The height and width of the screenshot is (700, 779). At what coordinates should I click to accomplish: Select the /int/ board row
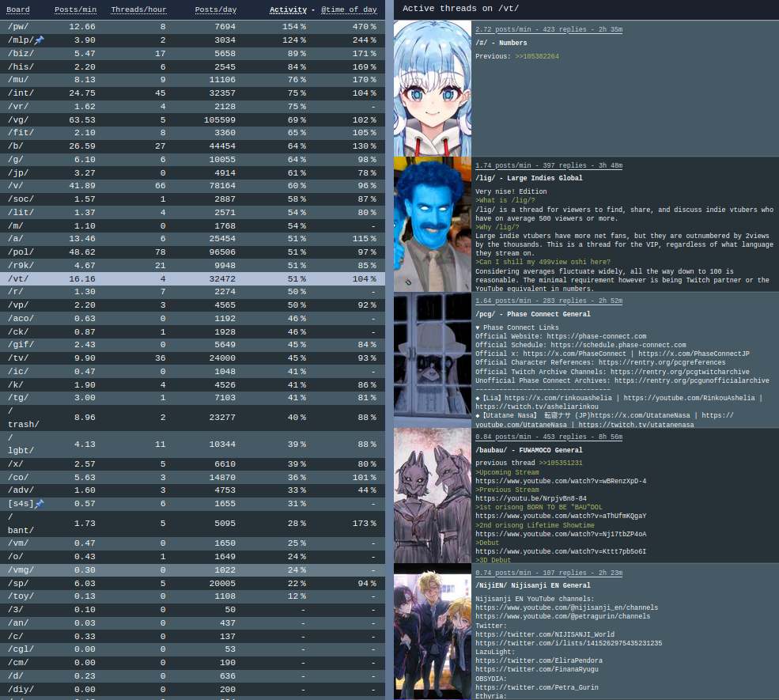(x=192, y=93)
